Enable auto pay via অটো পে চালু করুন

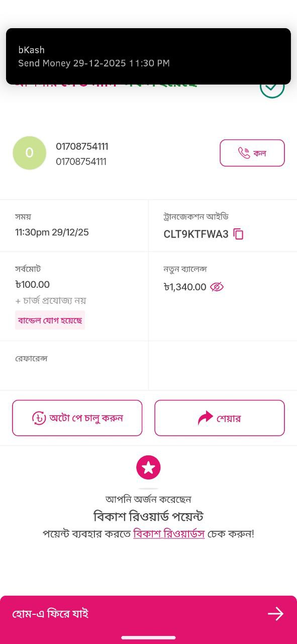77,418
